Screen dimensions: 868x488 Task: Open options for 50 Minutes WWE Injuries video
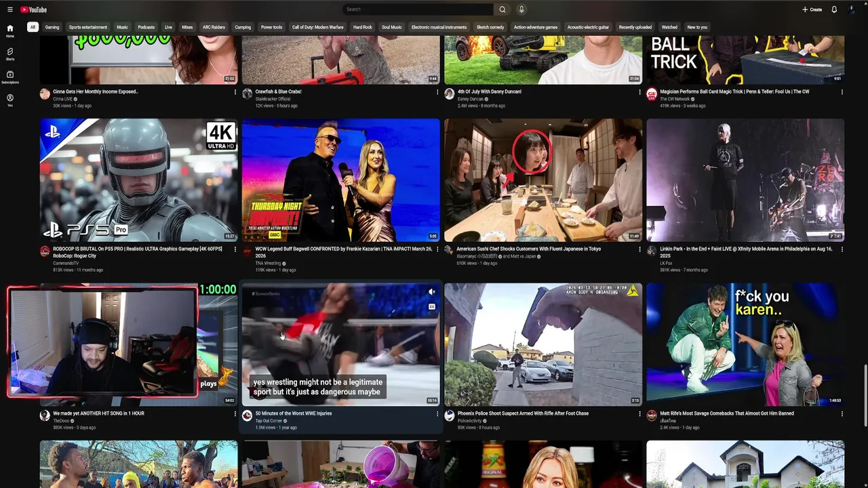tap(437, 413)
